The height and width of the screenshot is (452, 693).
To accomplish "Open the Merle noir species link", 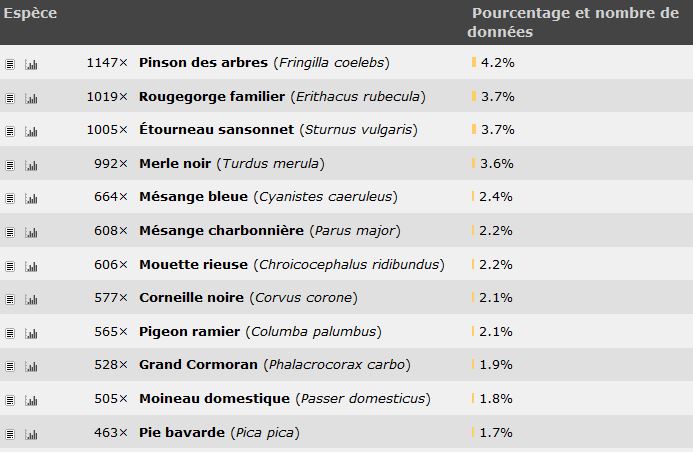I will pos(175,163).
